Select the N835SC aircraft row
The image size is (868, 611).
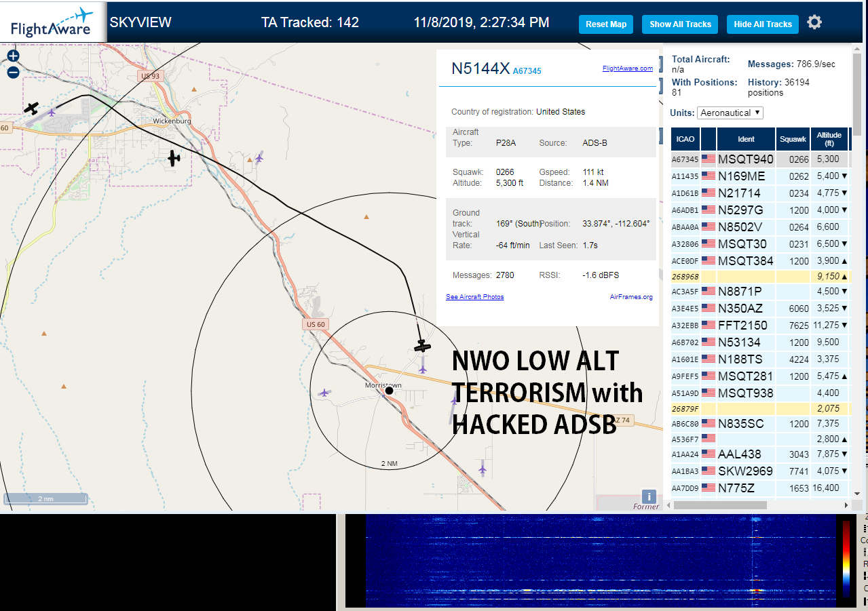(760, 423)
